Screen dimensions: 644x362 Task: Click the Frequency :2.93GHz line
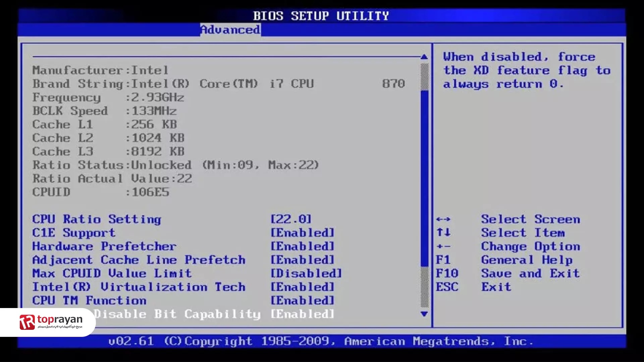click(108, 98)
